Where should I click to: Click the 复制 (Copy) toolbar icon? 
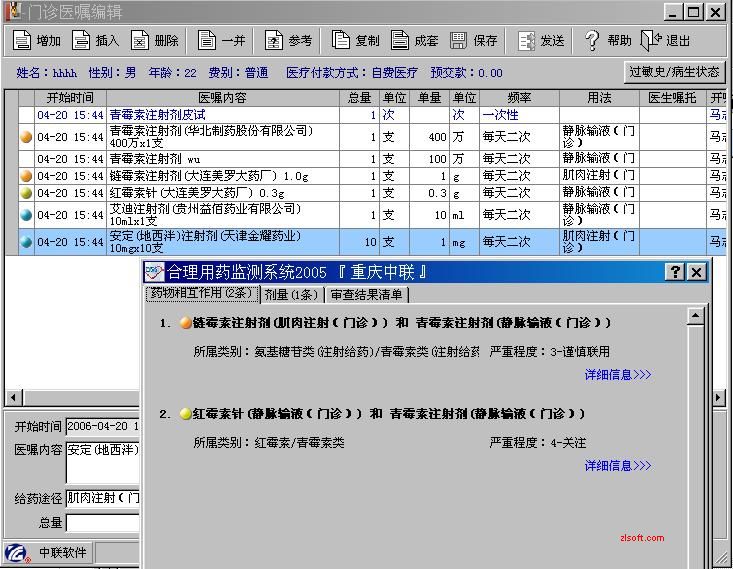pos(341,41)
